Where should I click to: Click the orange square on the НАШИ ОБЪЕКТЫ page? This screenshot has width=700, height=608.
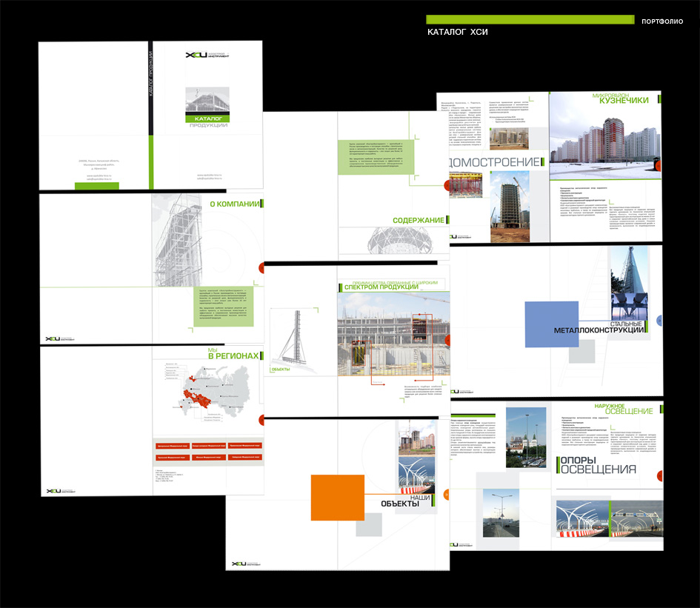[338, 498]
